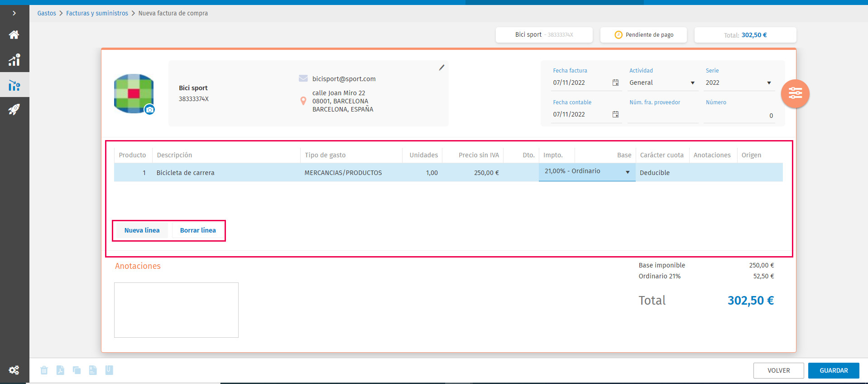The width and height of the screenshot is (868, 384).
Task: Focus the Número input field
Action: tap(739, 116)
